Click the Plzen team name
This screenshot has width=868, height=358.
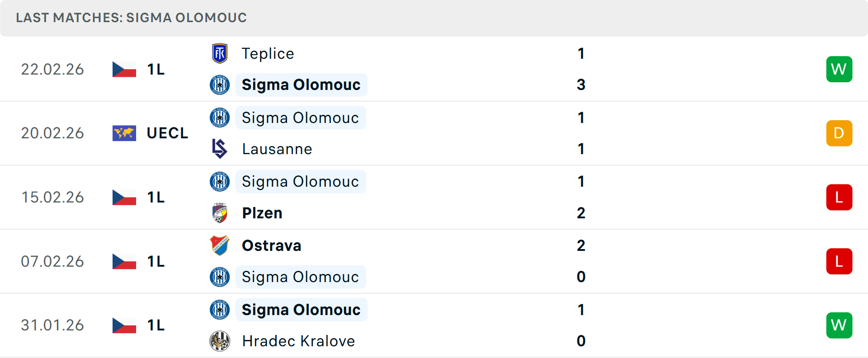[x=262, y=213]
